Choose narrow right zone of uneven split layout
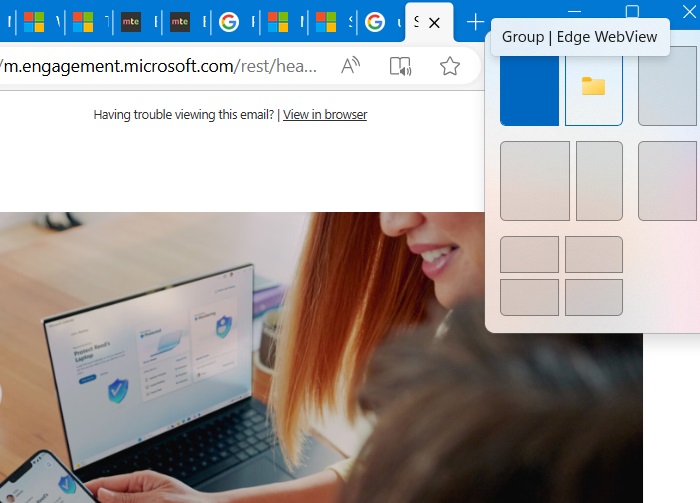The image size is (700, 503). click(599, 181)
